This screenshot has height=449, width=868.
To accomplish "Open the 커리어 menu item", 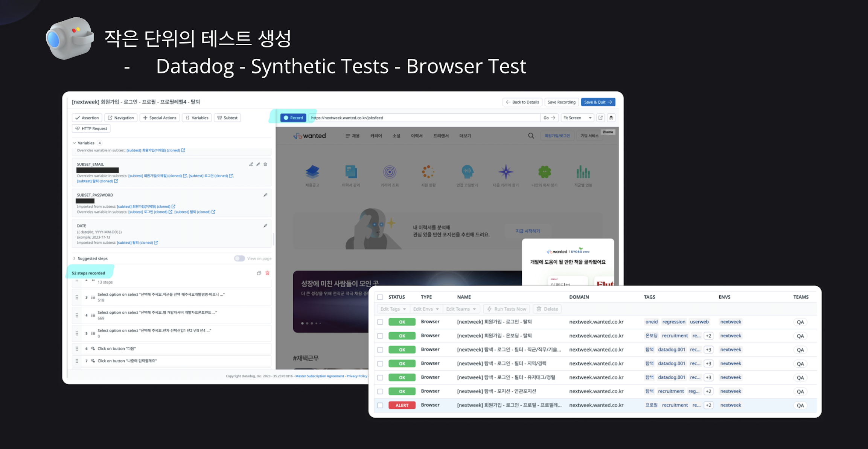I will click(x=376, y=136).
